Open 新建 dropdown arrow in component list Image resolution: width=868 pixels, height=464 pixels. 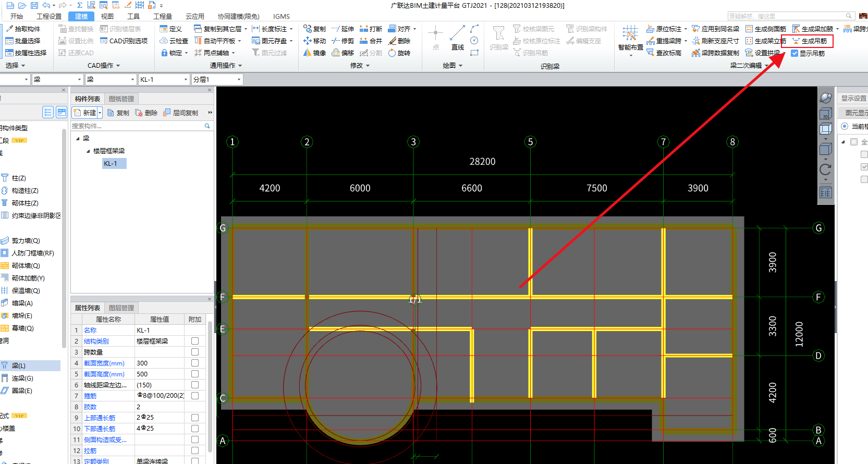100,113
